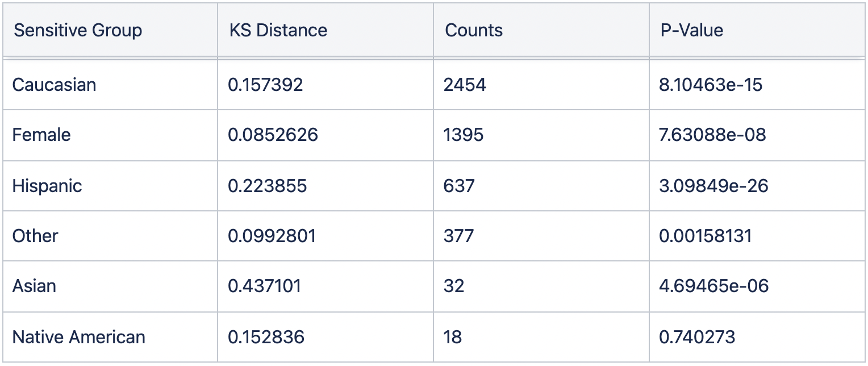This screenshot has width=868, height=366.
Task: Click the Asian KS distance 0.437101
Action: click(x=264, y=286)
